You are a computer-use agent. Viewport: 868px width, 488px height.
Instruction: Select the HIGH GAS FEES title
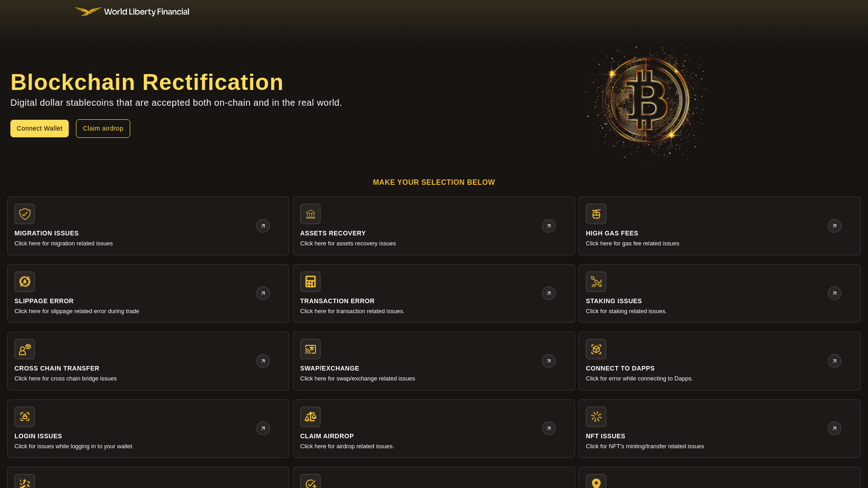[x=612, y=233]
